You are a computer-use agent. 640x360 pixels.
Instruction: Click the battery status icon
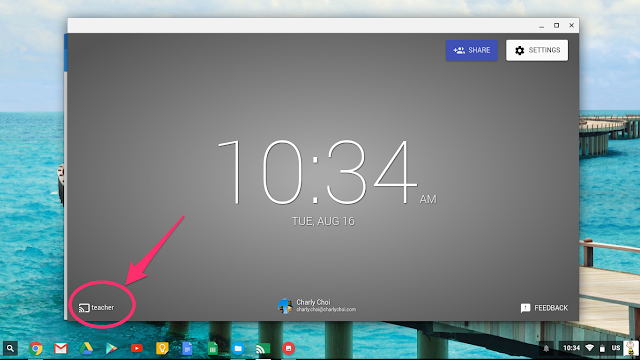pos(602,348)
